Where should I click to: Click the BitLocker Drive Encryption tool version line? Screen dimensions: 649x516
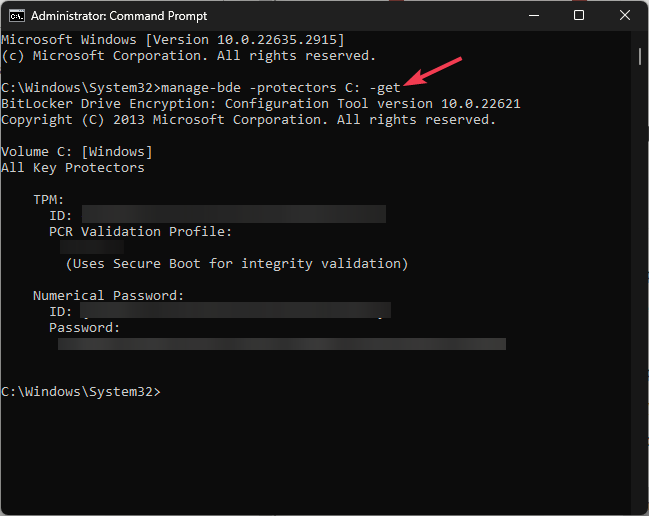tap(260, 104)
